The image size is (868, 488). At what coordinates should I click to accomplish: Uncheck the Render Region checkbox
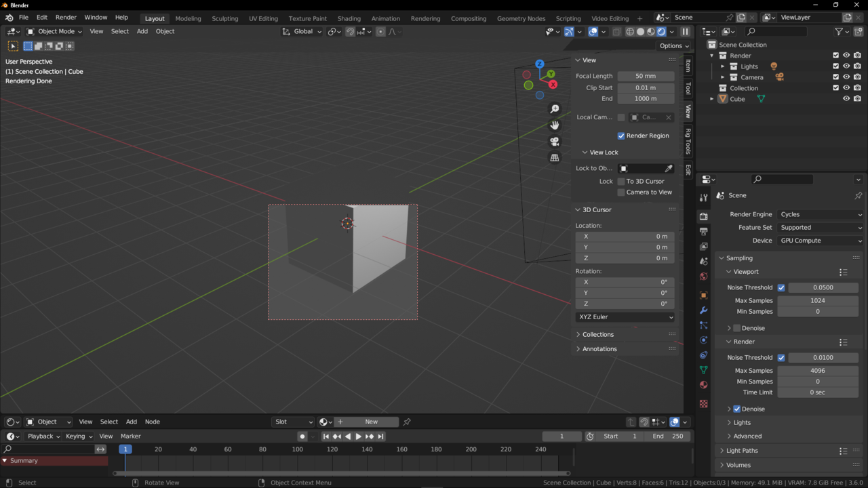click(x=621, y=136)
